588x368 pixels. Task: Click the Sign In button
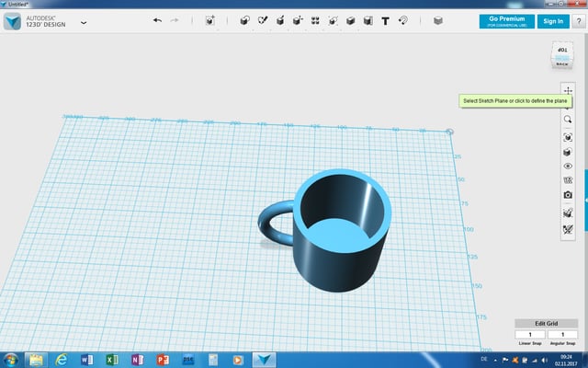click(x=552, y=21)
